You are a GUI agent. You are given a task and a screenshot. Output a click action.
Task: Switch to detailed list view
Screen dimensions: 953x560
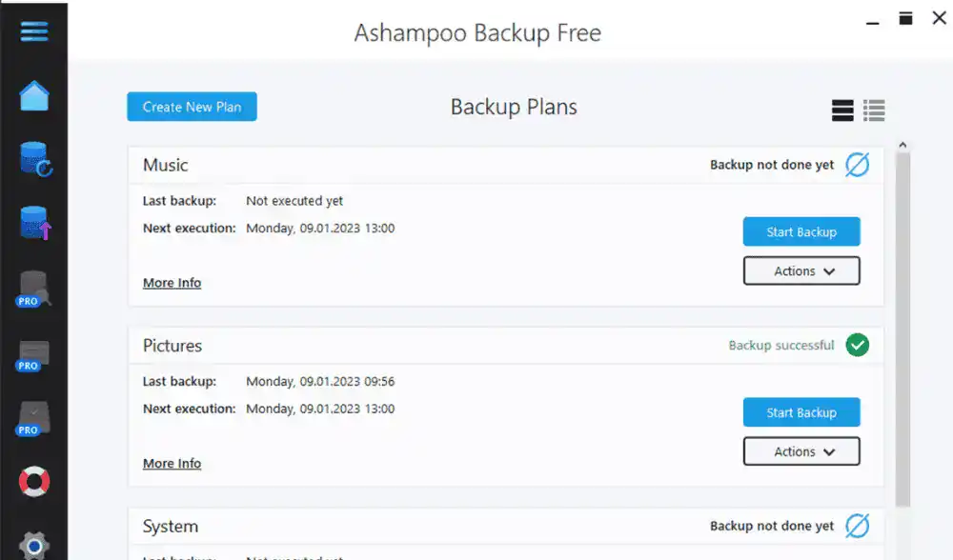coord(874,110)
